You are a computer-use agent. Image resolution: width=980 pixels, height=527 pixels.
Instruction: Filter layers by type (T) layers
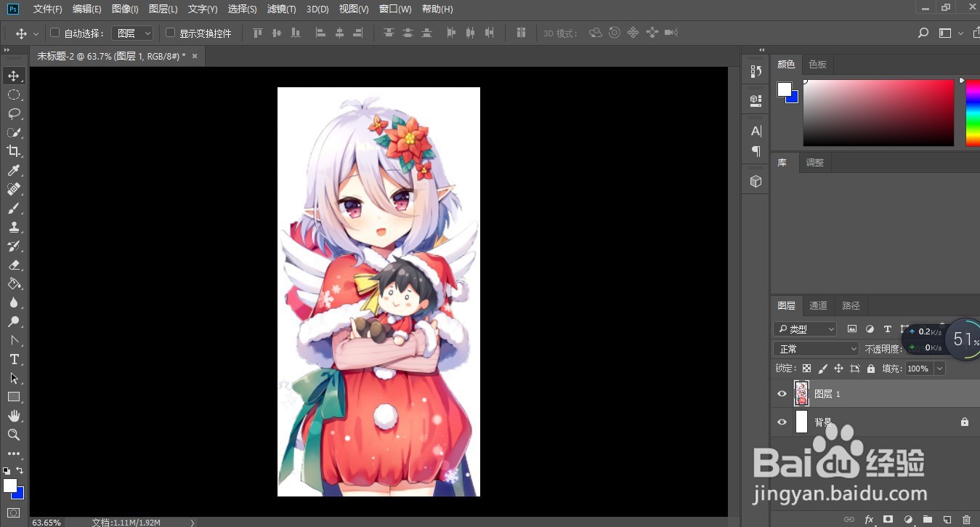click(887, 329)
